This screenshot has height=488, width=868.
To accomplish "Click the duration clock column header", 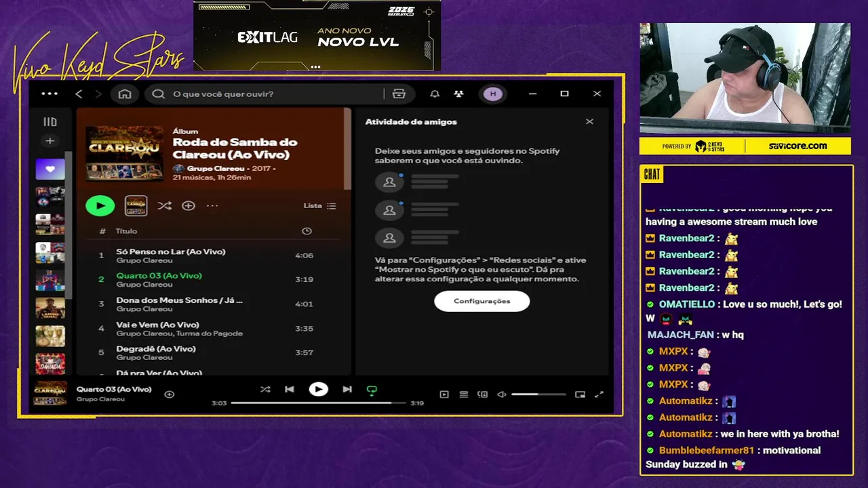I will [x=307, y=231].
